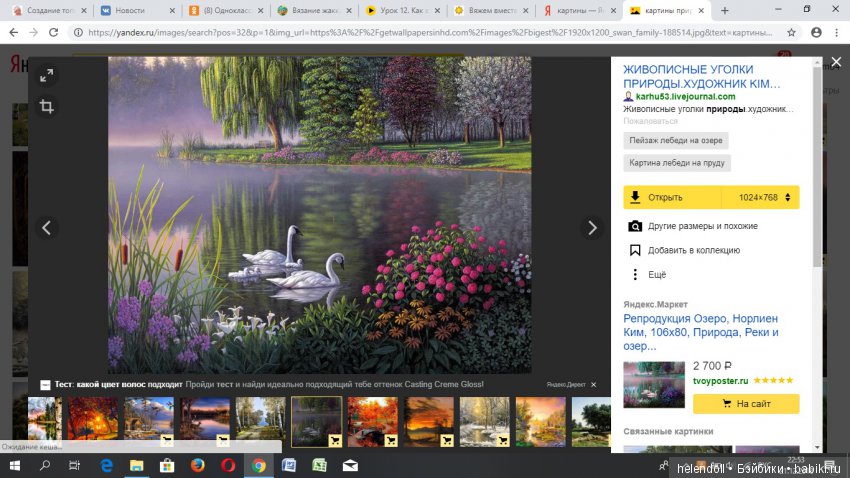Open the karhu53.livejournal.com source link
Viewport: 850px width, 478px height.
click(685, 96)
